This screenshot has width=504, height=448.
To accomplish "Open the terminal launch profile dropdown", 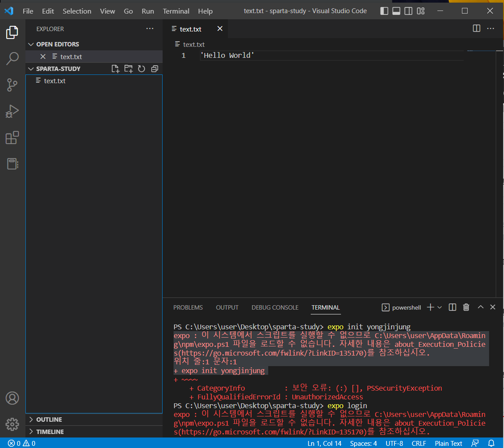I will [440, 307].
